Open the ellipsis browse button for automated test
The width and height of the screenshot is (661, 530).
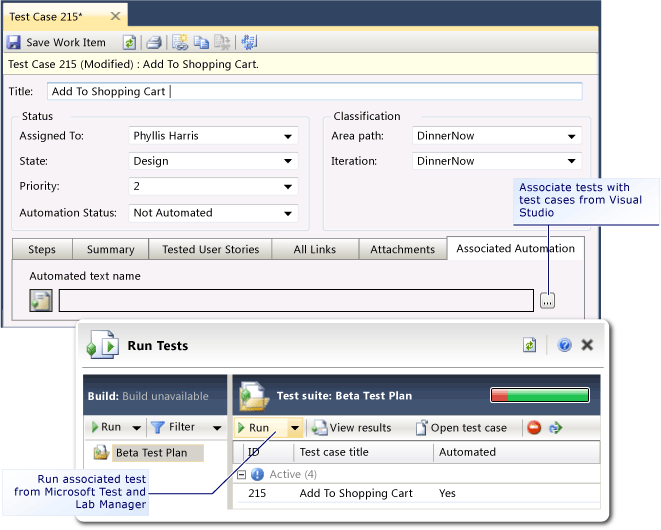[x=547, y=301]
